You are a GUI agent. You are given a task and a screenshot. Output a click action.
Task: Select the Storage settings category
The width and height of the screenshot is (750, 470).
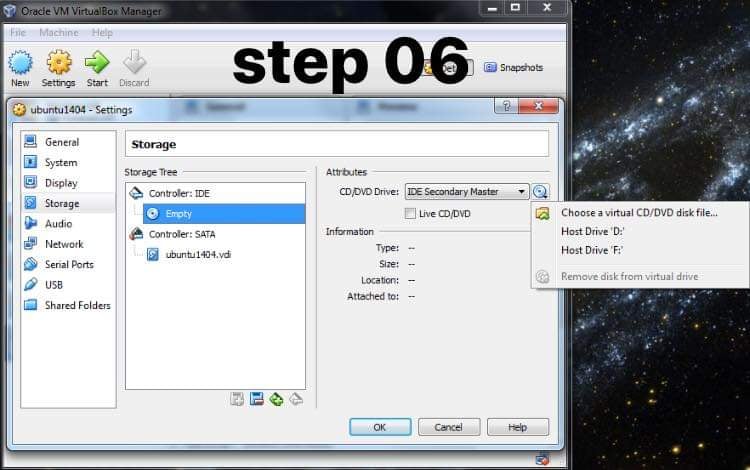pos(68,203)
